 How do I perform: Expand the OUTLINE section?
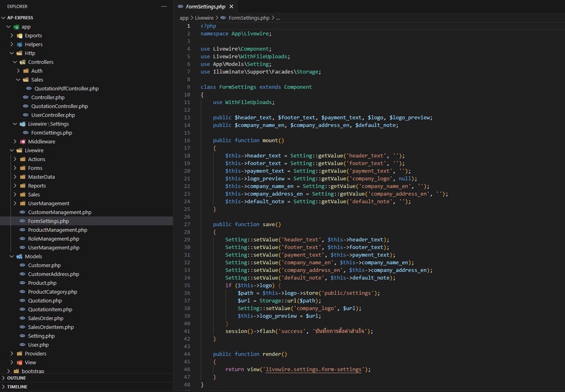tap(18, 378)
